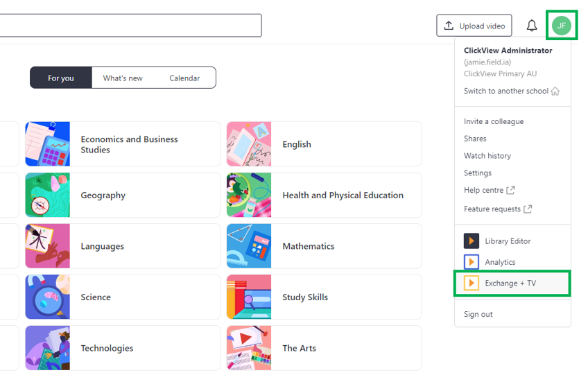Click the Science magnifier thumbnail

[x=48, y=297]
